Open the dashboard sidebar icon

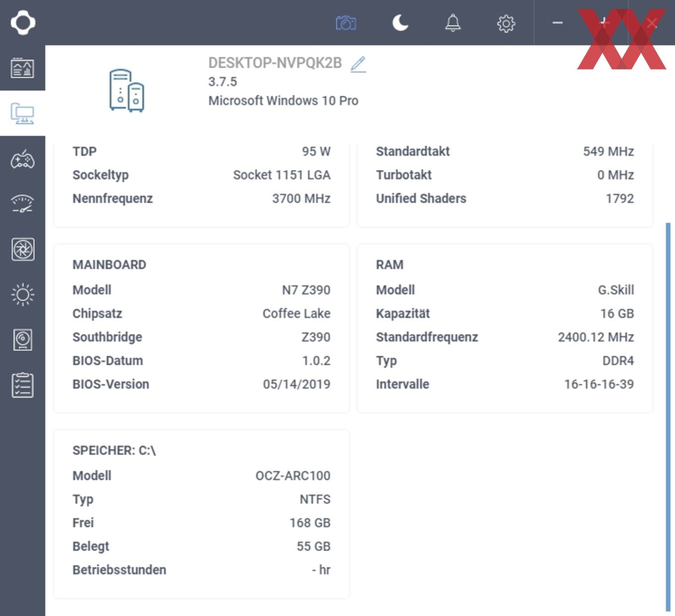click(x=22, y=68)
